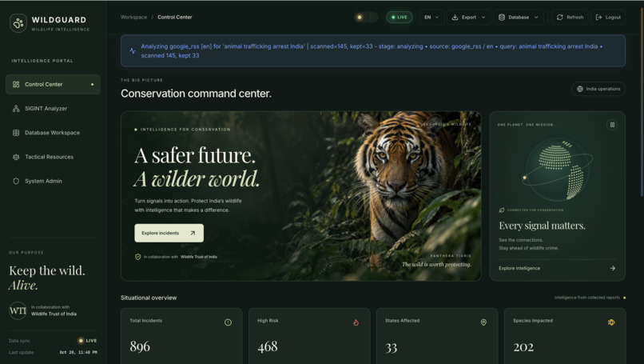The height and width of the screenshot is (364, 644).
Task: Go to Database Workspace
Action: 53,133
